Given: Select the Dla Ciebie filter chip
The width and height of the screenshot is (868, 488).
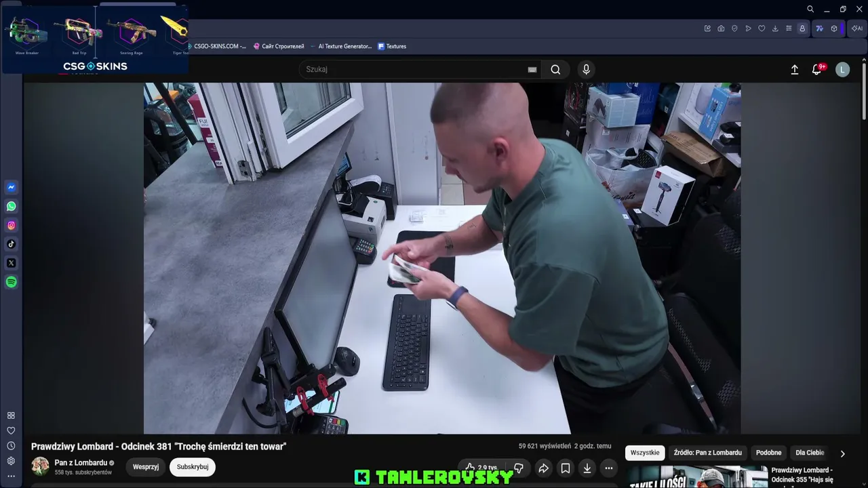Looking at the screenshot, I should 810,453.
